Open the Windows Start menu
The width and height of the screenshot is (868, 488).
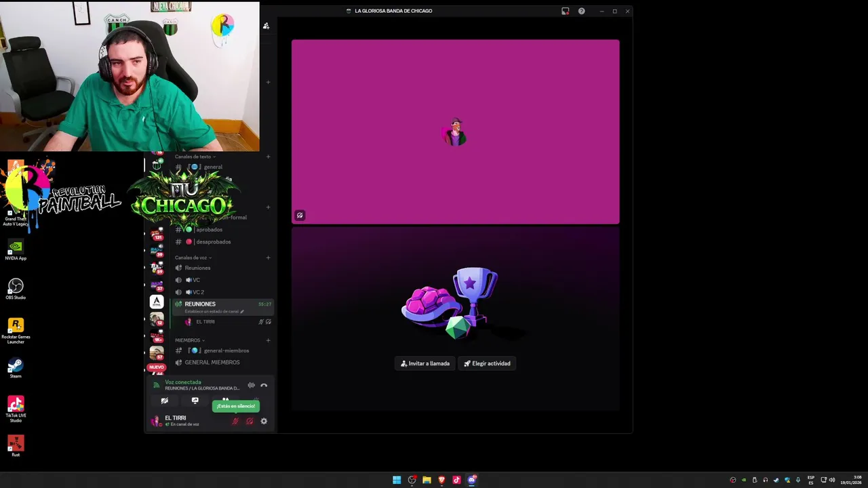coord(397,480)
